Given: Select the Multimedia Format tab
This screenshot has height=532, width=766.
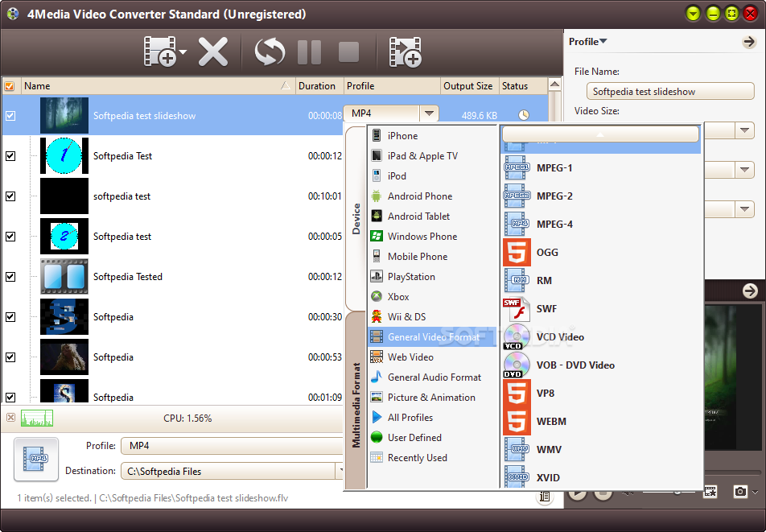Looking at the screenshot, I should tap(356, 405).
